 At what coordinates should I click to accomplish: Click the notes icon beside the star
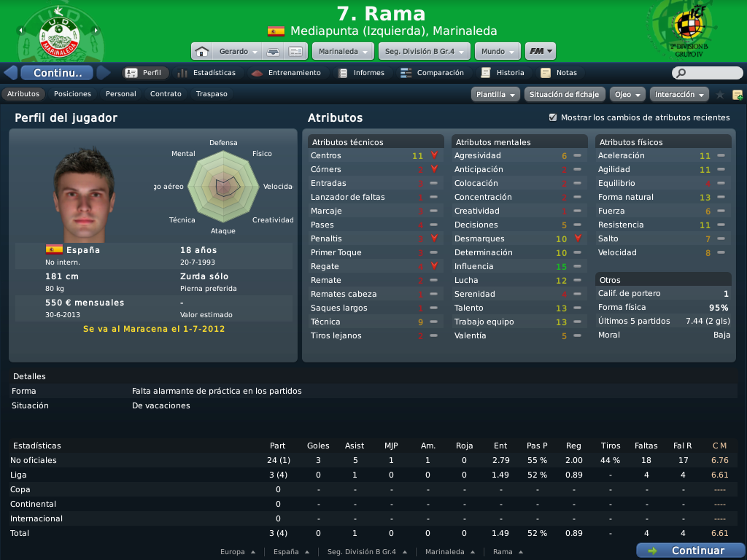(x=737, y=95)
